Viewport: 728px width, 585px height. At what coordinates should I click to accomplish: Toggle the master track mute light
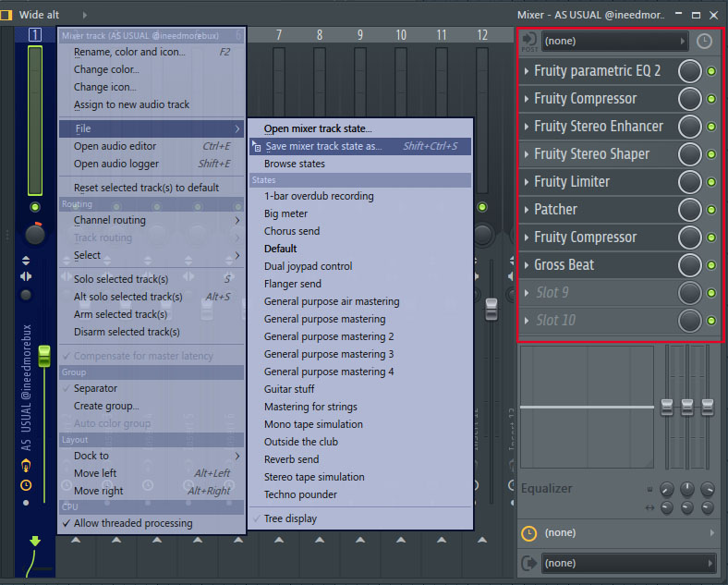[x=35, y=207]
